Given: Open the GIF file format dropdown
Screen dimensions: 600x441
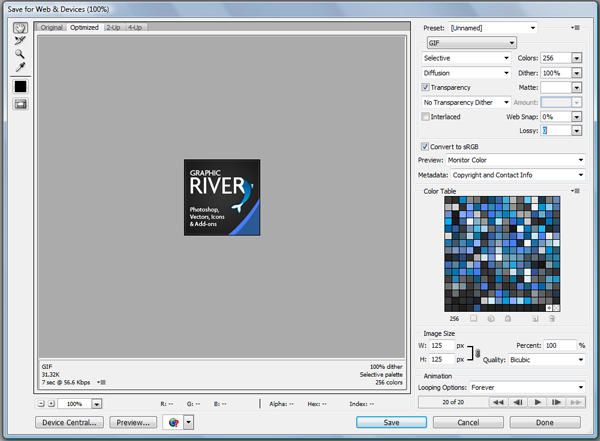Looking at the screenshot, I should click(472, 42).
